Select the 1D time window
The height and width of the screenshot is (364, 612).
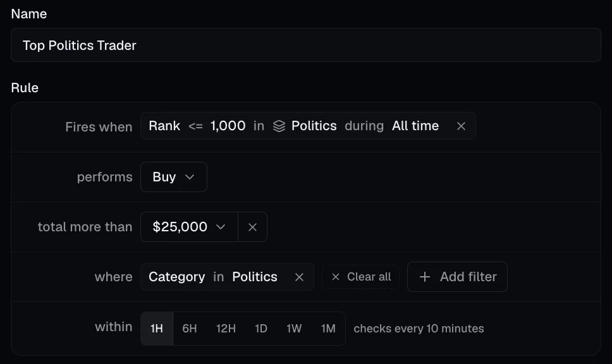(260, 329)
